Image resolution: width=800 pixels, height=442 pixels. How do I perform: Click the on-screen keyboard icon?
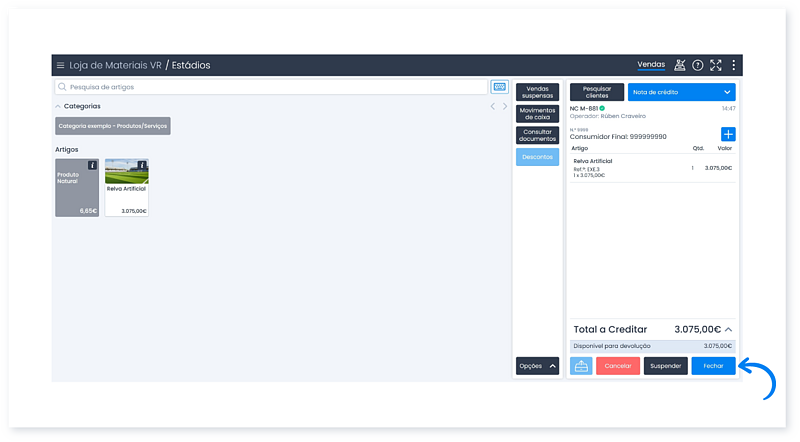click(x=499, y=87)
